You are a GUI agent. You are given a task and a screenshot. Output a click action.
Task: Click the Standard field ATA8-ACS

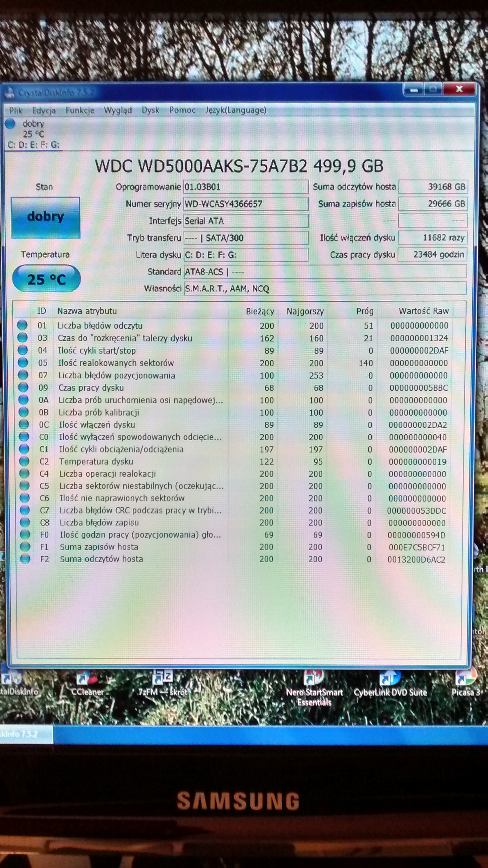pos(325,271)
